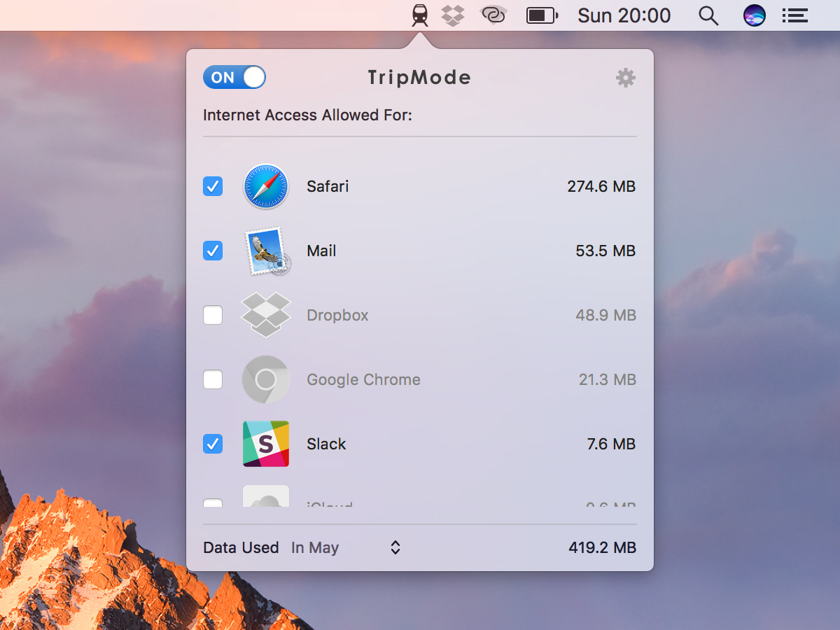
Task: Click the greyed Google Chrome icon
Action: coord(266,379)
